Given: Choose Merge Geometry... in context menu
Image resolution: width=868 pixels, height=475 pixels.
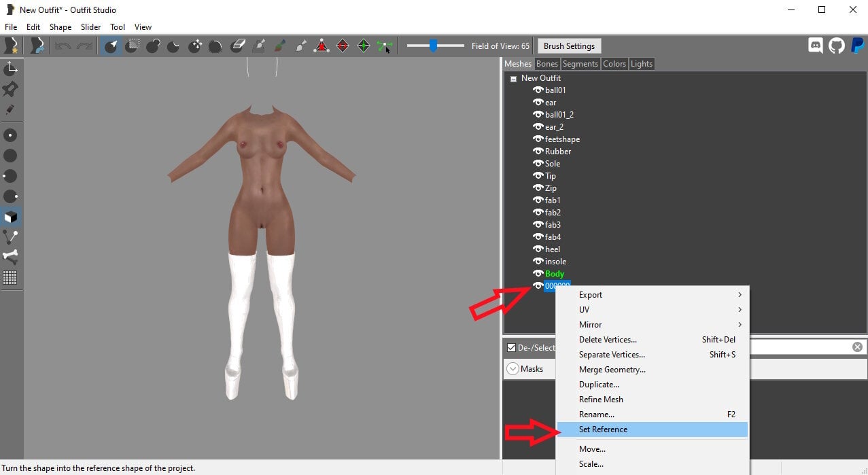Looking at the screenshot, I should (x=652, y=370).
